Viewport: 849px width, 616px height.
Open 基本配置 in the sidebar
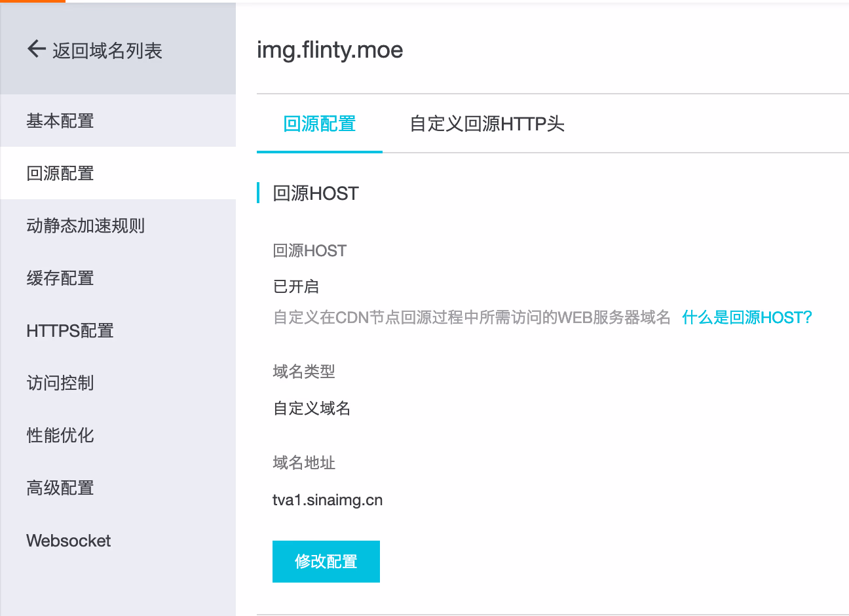coord(60,121)
